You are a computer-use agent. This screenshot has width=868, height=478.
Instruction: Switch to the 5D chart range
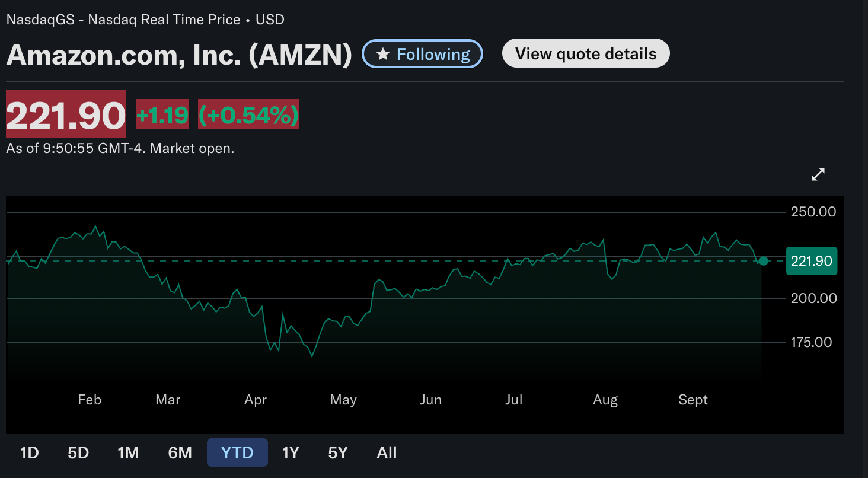[78, 452]
